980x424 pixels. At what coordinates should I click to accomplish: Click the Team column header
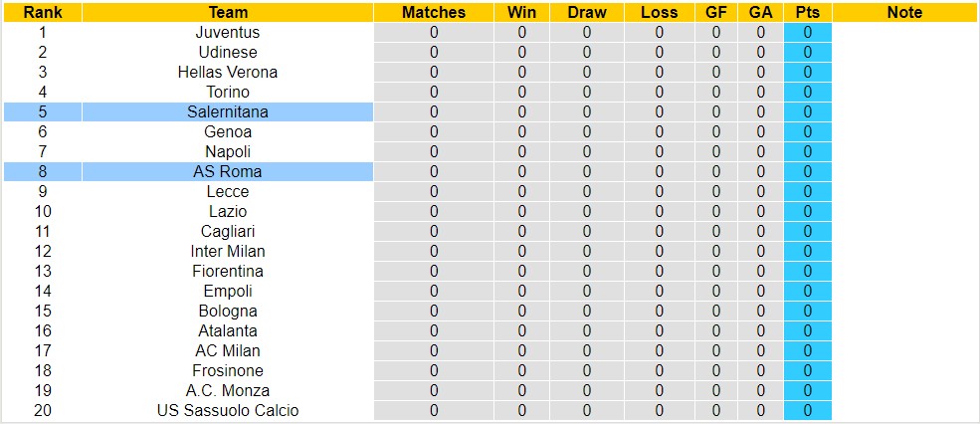(228, 12)
